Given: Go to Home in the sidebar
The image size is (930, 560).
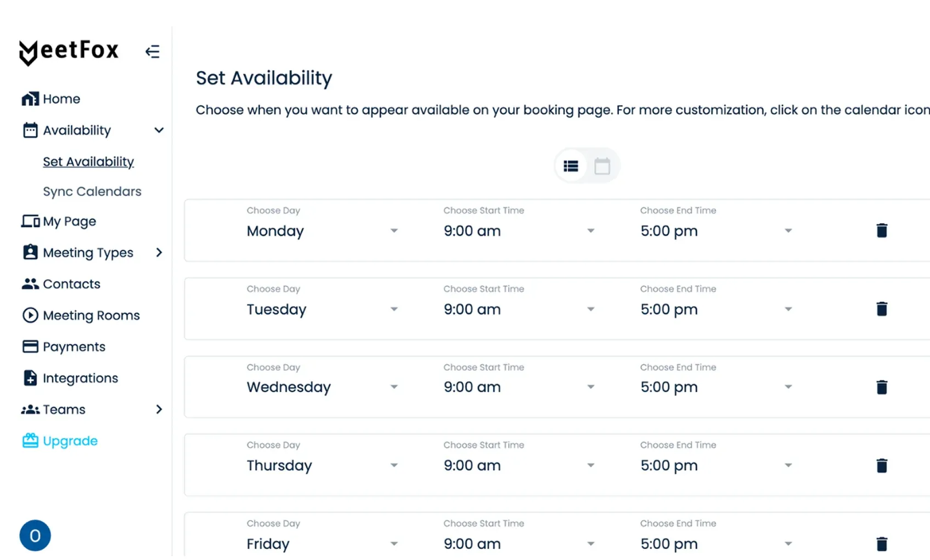Looking at the screenshot, I should (61, 99).
